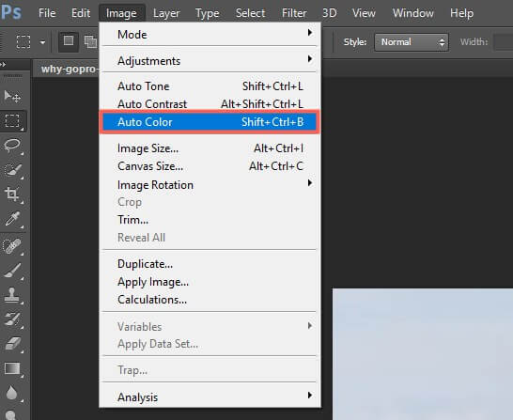Open the tool preset picker arrow
The width and height of the screenshot is (513, 420).
[x=42, y=42]
